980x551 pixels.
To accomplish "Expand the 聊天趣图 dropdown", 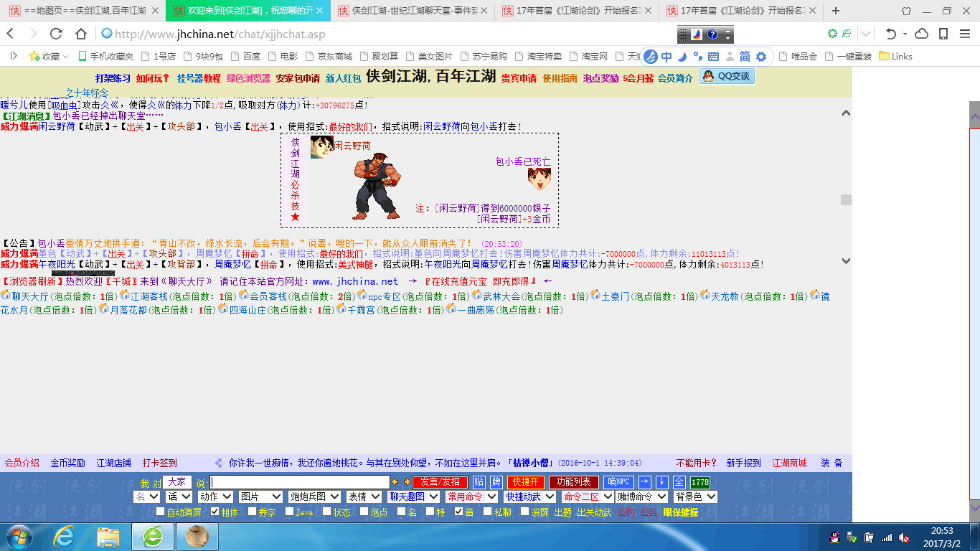I will point(413,496).
